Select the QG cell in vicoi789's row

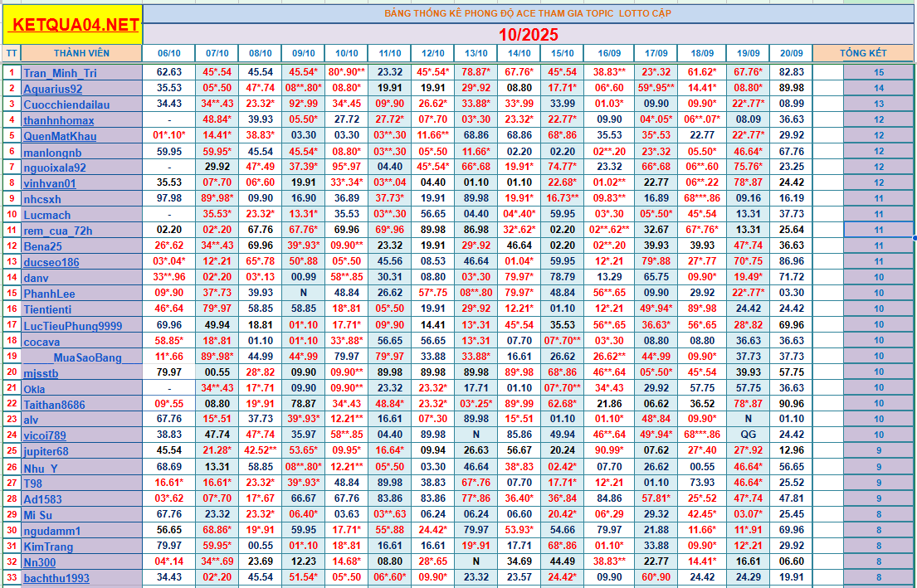(749, 435)
